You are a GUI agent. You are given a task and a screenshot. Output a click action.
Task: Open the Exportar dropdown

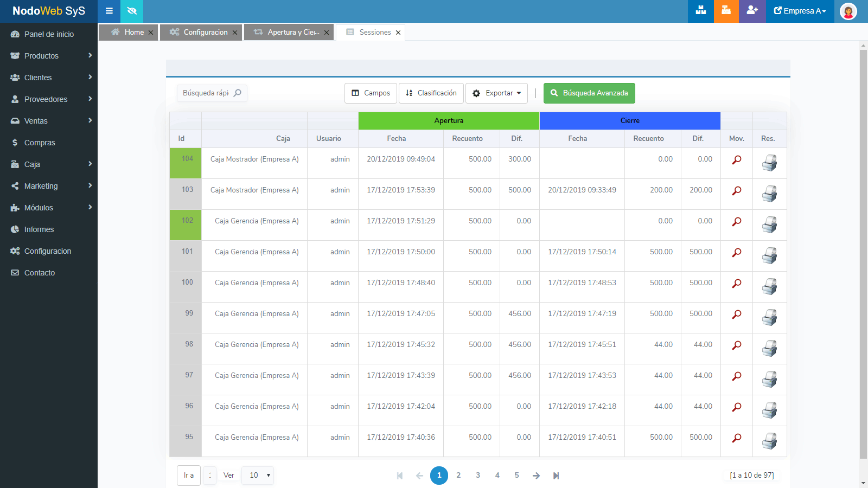pos(496,93)
